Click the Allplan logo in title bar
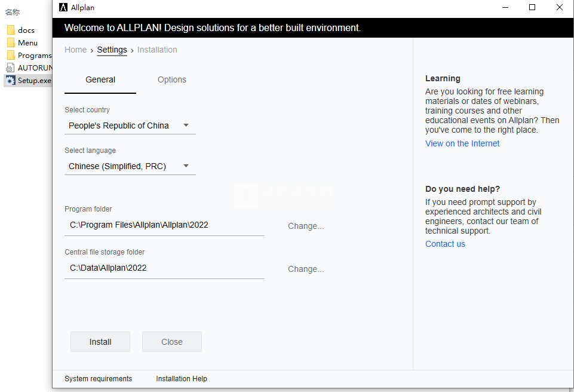Image resolution: width=574 pixels, height=392 pixels. point(63,7)
